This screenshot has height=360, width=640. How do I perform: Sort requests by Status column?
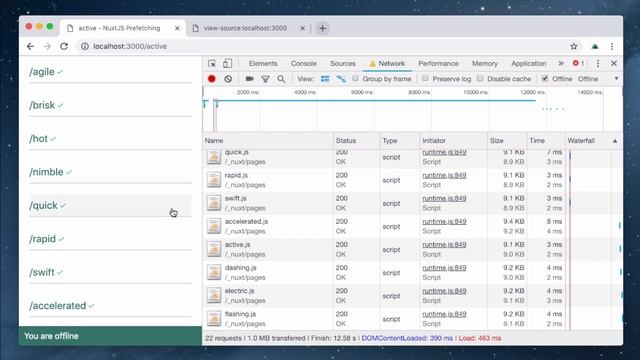357,141
